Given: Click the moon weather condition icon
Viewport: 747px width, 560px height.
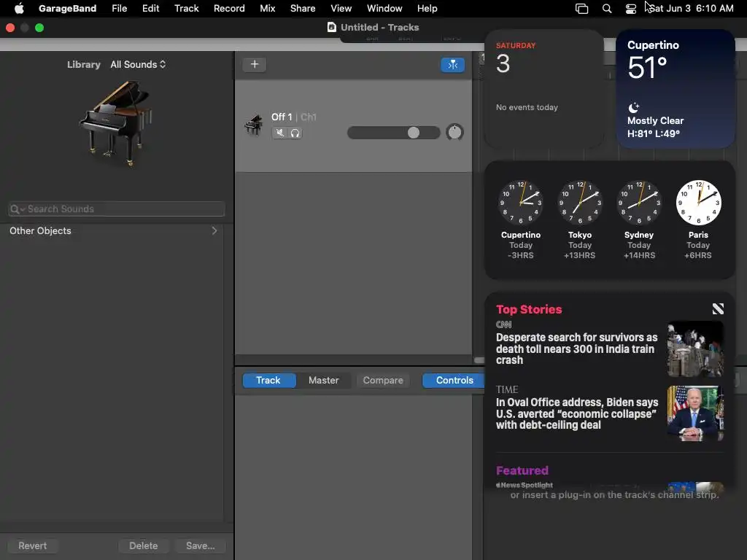Looking at the screenshot, I should [x=633, y=108].
